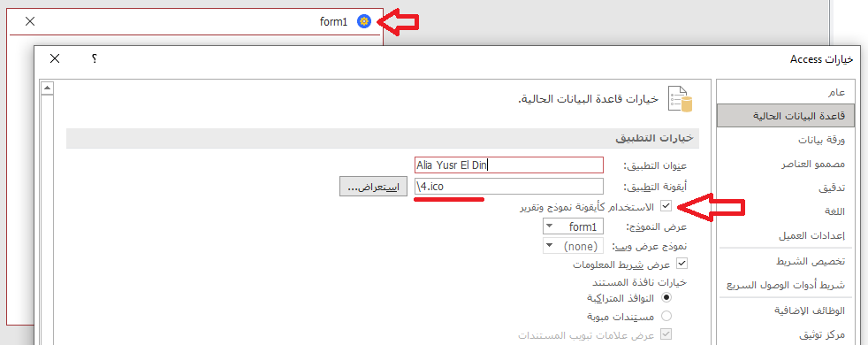
Task: Open تخصيص الشريط options category
Action: [786, 261]
